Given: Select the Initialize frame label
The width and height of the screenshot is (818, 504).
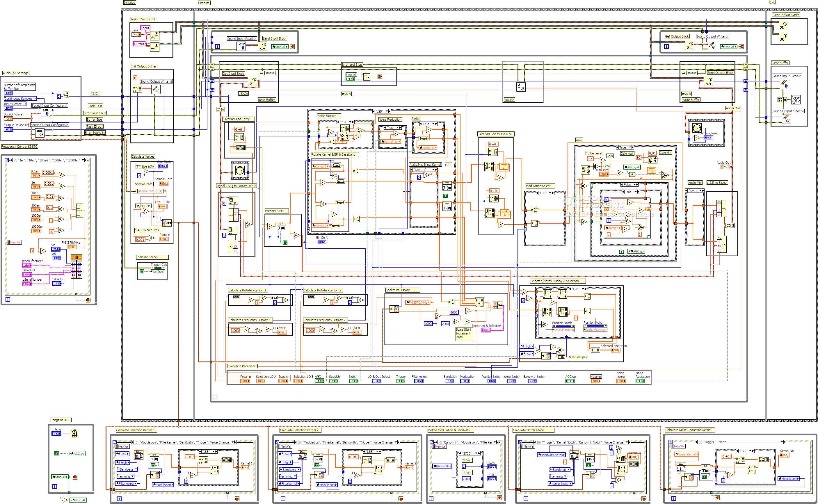Looking at the screenshot, I should (129, 3).
